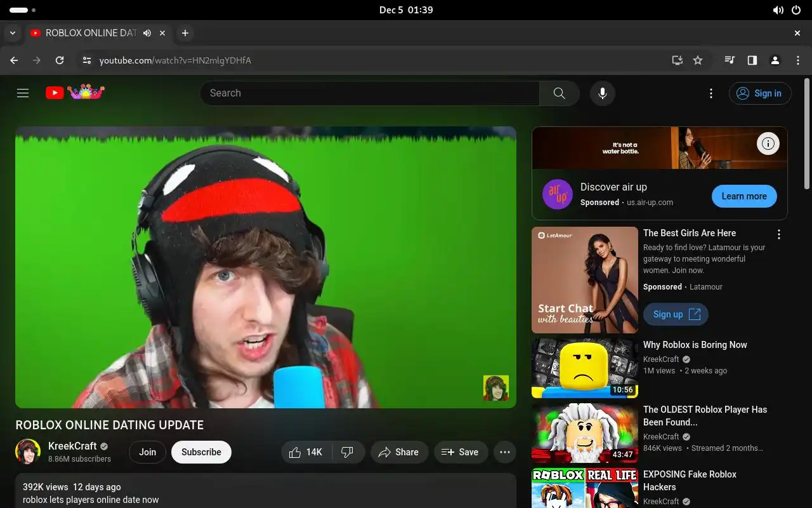Click Learn more on air up ad
The width and height of the screenshot is (812, 508).
[744, 196]
